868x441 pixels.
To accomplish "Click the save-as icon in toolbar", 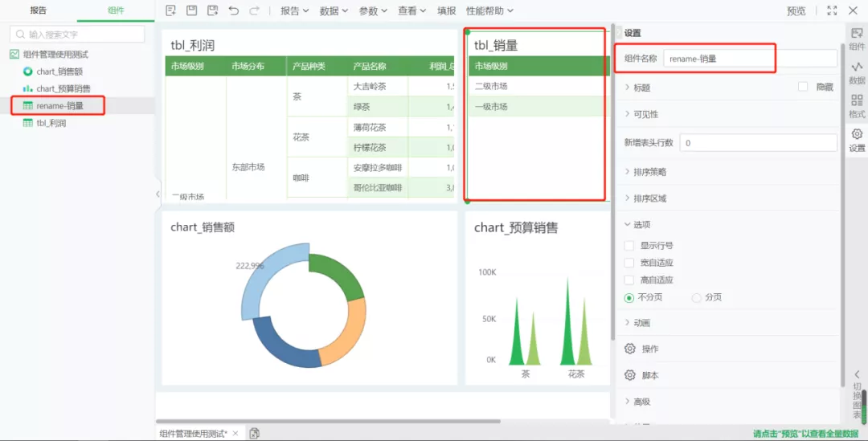I will pos(212,10).
